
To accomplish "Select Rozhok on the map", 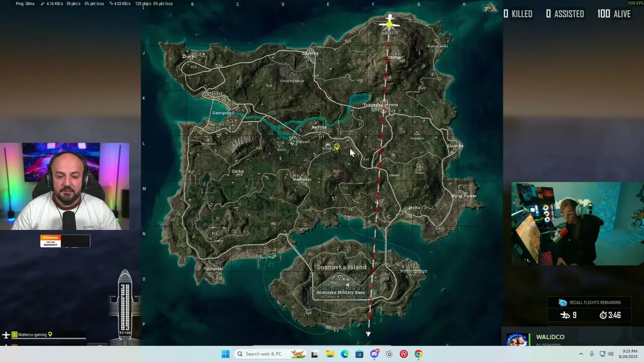I will point(319,127).
